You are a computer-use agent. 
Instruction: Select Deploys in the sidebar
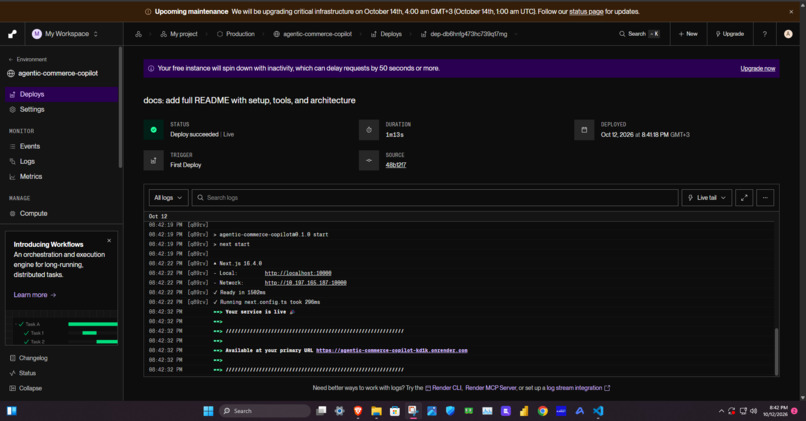click(x=62, y=94)
